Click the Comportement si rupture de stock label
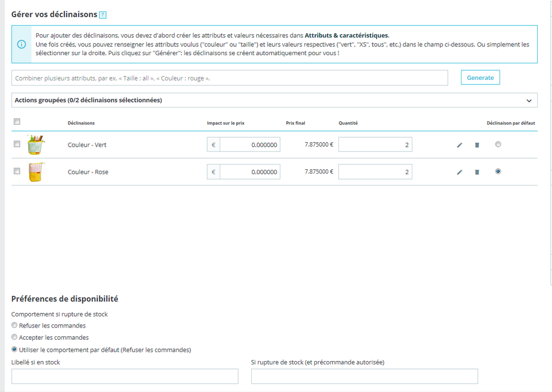 [60, 314]
